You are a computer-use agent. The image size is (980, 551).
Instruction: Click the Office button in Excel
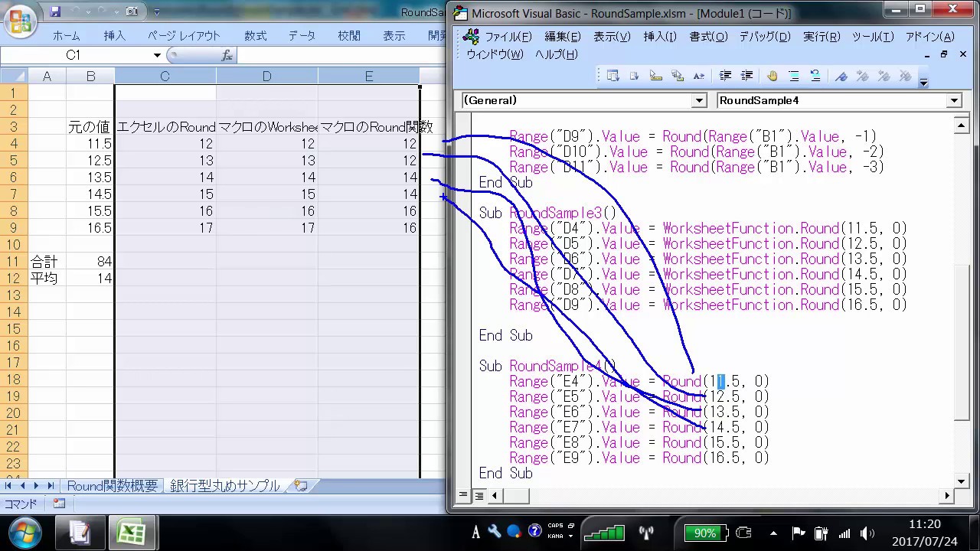pyautogui.click(x=21, y=21)
